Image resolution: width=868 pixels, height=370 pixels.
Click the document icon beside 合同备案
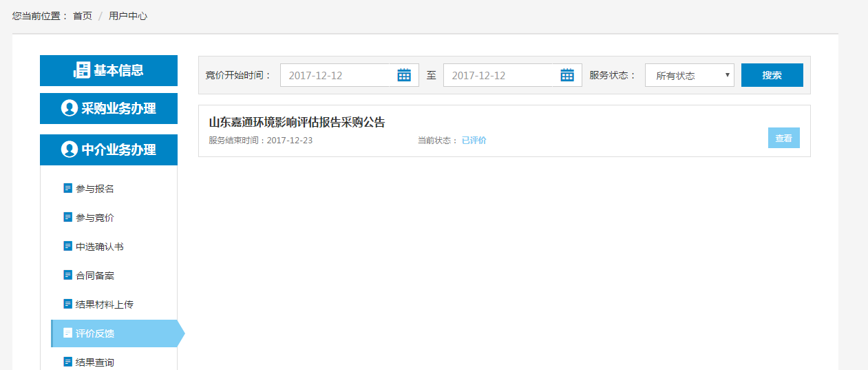[67, 275]
